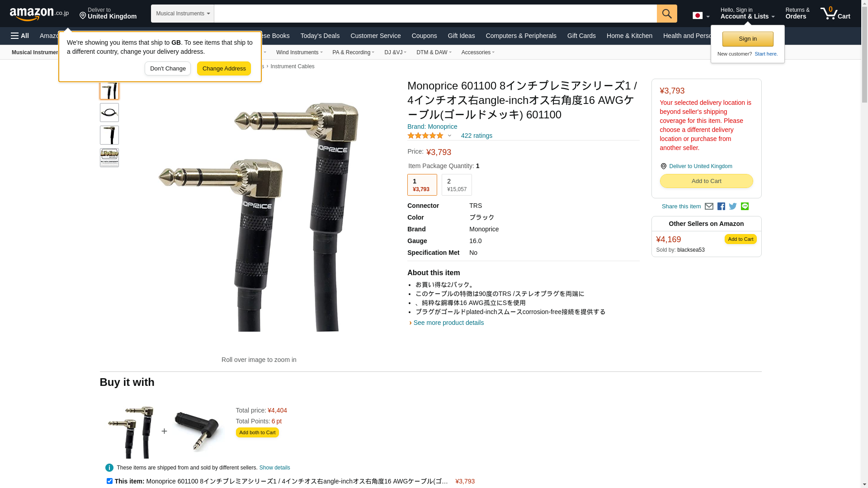Image resolution: width=868 pixels, height=488 pixels.
Task: Open the 422 ratings link
Action: [476, 136]
